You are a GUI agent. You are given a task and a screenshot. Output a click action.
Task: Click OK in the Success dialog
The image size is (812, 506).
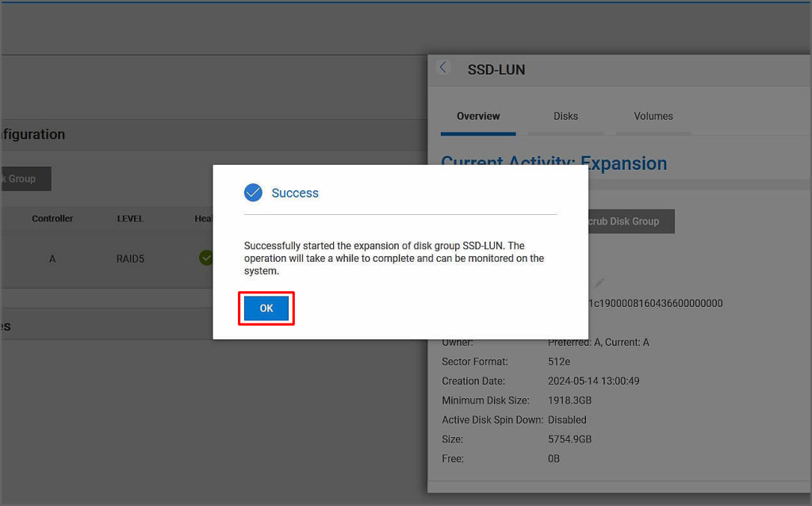tap(266, 309)
